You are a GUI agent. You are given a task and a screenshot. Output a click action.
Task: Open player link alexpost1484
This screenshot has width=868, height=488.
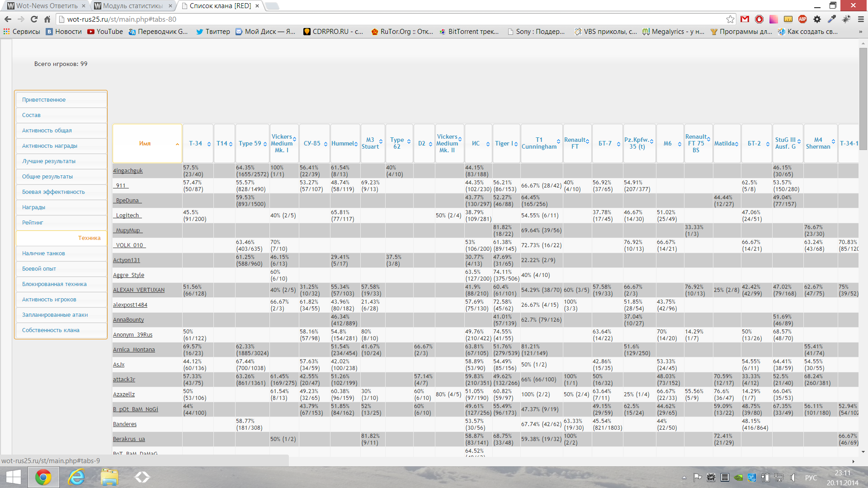[130, 305]
